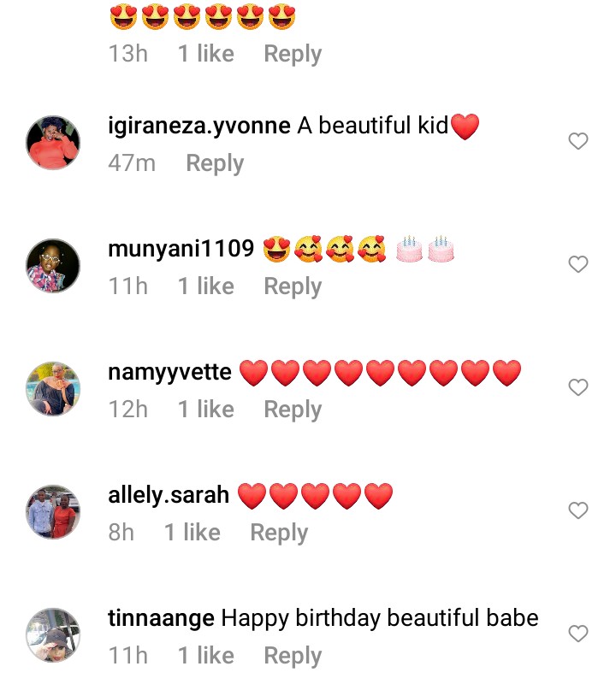Image resolution: width=616 pixels, height=690 pixels.
Task: Open munyani1109's profile avatar
Action: [x=53, y=265]
